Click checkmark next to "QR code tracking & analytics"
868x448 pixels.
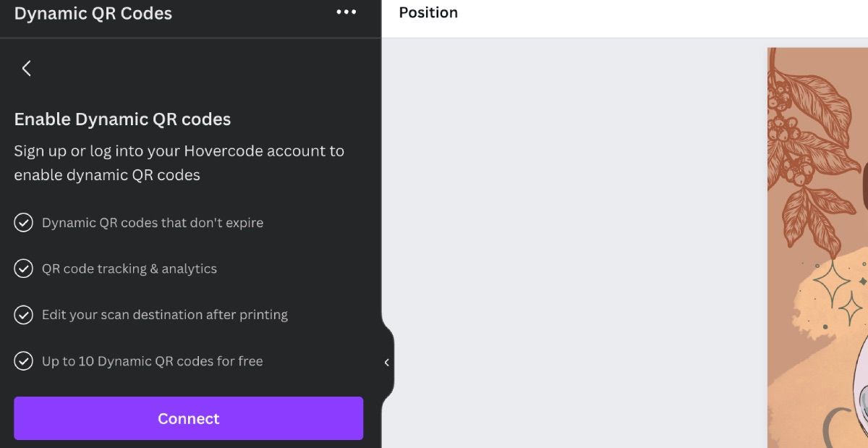point(23,269)
